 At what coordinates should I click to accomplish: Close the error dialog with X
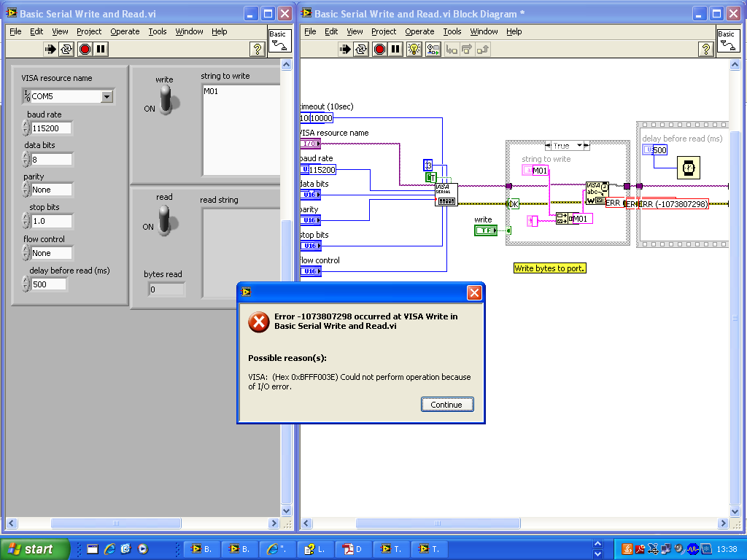[x=474, y=293]
